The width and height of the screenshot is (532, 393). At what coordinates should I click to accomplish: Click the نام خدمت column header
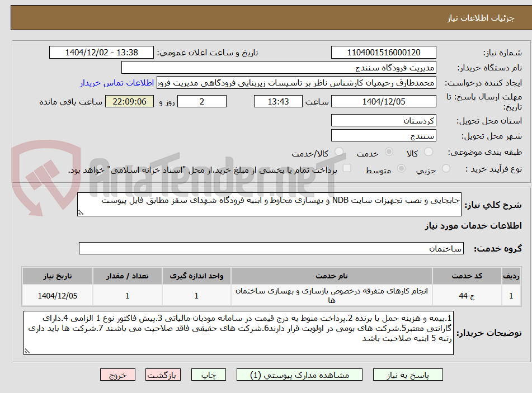pos(332,276)
